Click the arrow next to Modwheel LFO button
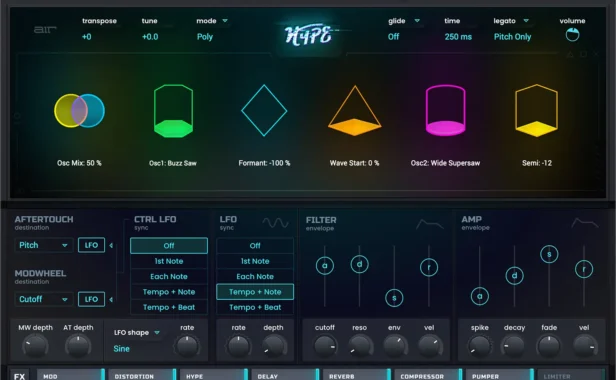The height and width of the screenshot is (380, 616). [x=111, y=299]
